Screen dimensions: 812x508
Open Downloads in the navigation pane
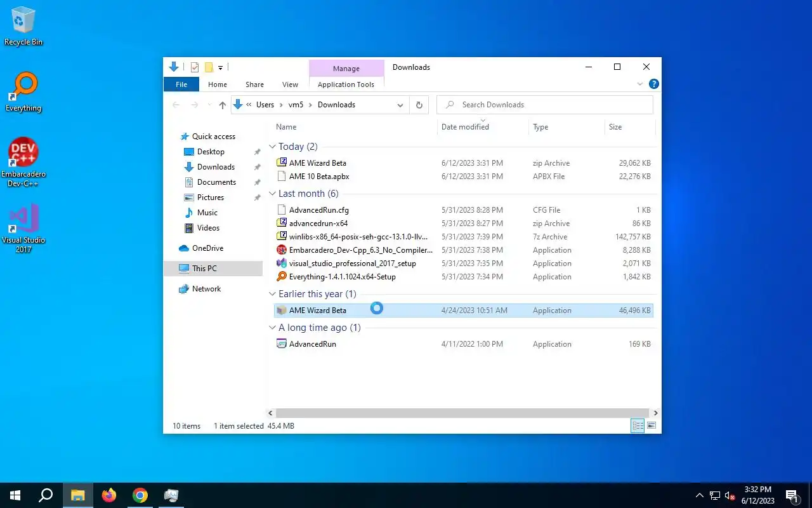[216, 167]
